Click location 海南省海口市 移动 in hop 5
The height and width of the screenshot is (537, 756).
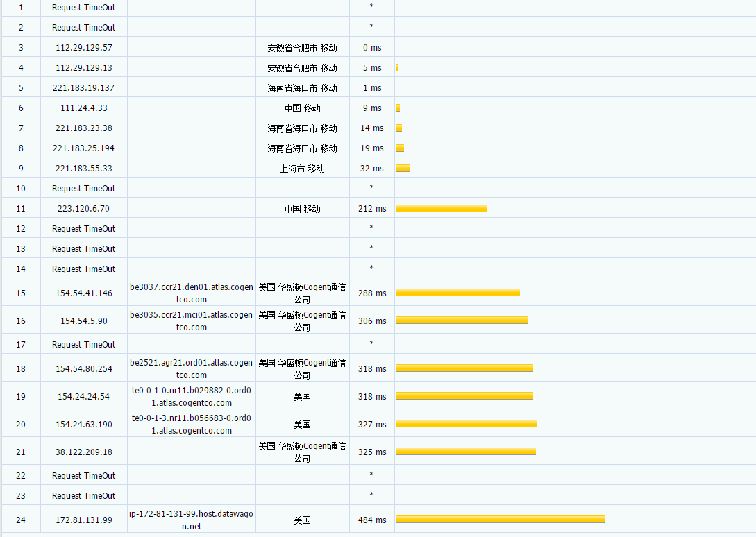click(x=302, y=88)
